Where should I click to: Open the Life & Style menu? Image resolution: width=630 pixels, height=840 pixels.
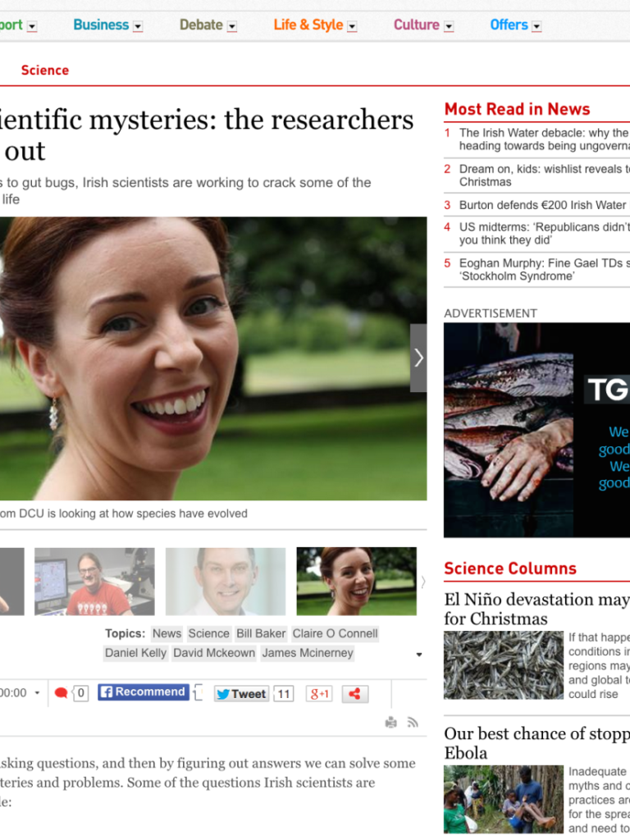tap(308, 25)
